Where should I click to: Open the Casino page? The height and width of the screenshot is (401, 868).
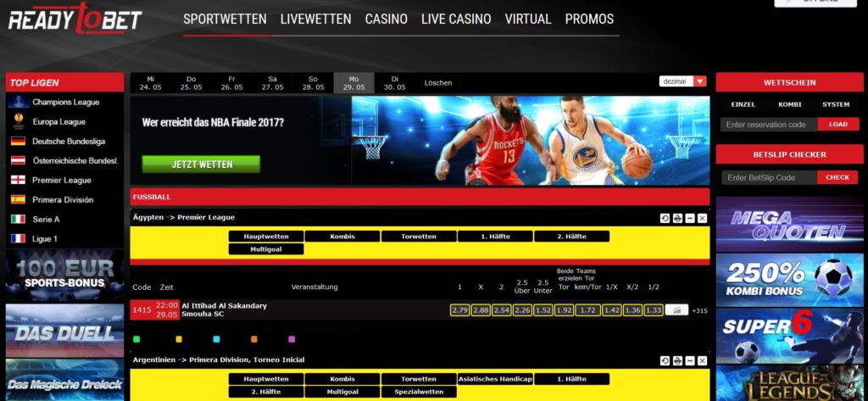[x=387, y=19]
